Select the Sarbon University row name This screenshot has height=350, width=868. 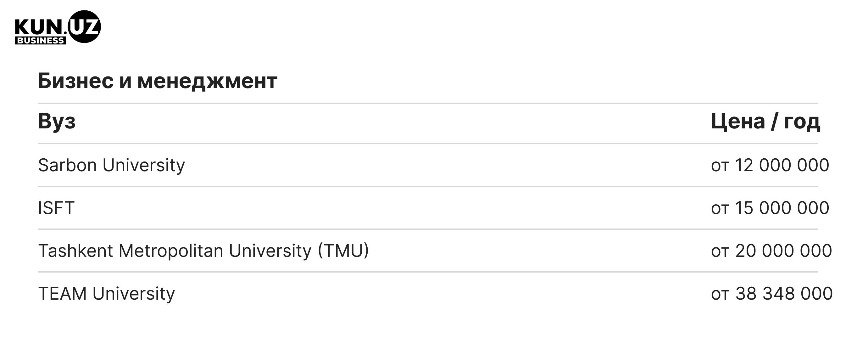coord(112,165)
